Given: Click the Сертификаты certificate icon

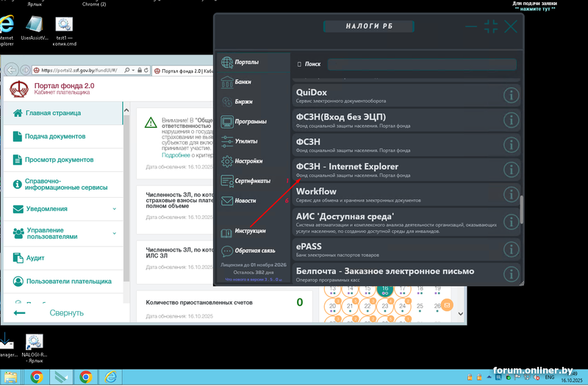Looking at the screenshot, I should click(x=227, y=181).
